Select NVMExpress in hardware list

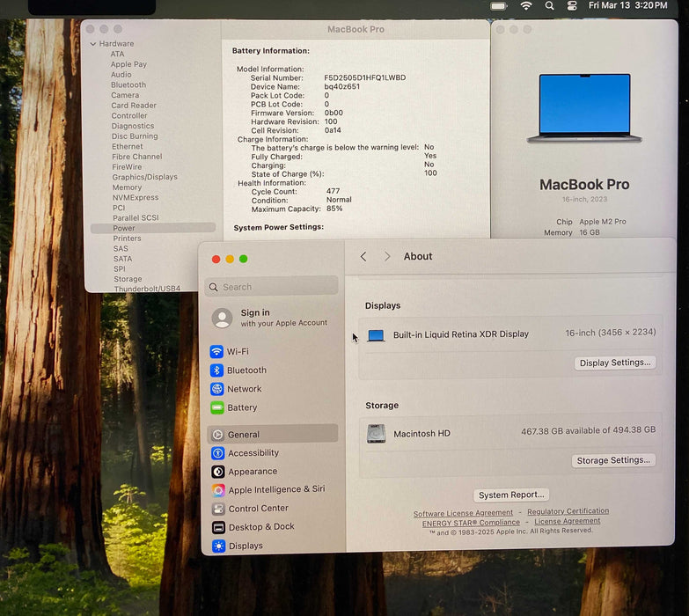[x=136, y=198]
